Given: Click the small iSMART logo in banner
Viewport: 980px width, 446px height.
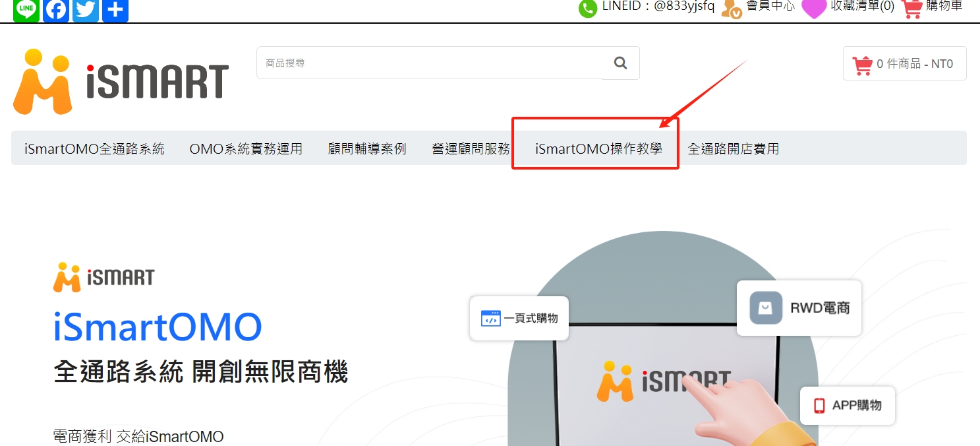Looking at the screenshot, I should pyautogui.click(x=103, y=277).
